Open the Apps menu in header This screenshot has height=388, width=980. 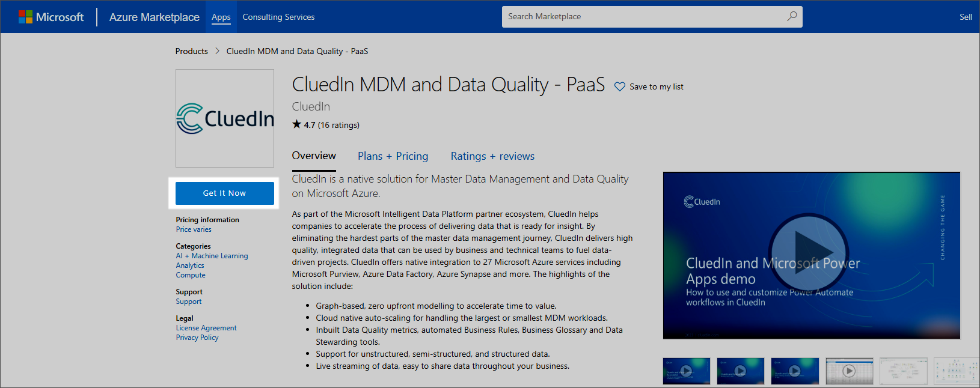[221, 17]
